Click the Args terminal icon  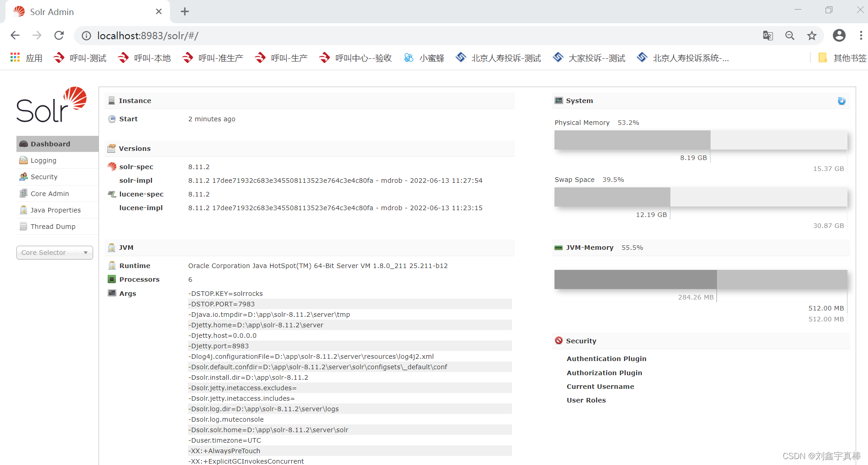(x=112, y=293)
